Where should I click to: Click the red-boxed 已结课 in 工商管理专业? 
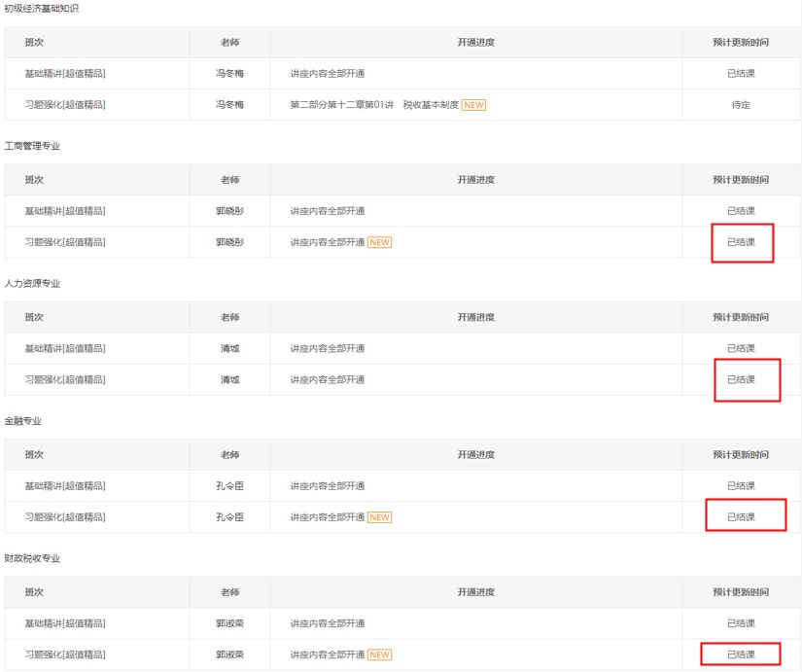pos(741,242)
